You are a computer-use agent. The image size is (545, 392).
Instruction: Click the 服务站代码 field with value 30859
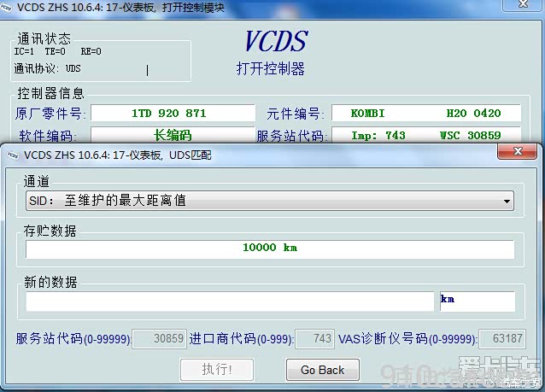click(x=160, y=338)
